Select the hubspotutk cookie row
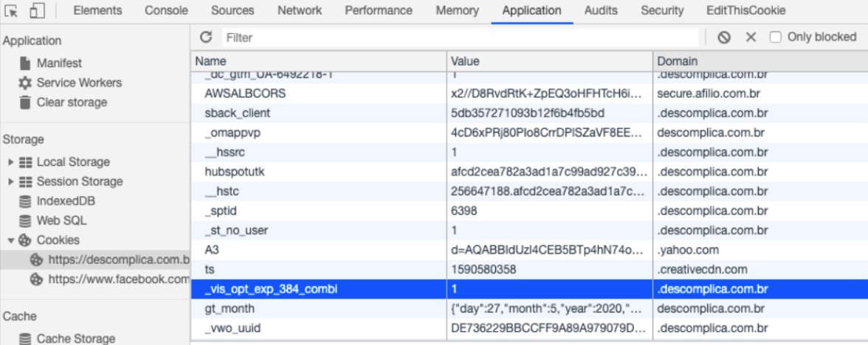Image resolution: width=868 pixels, height=345 pixels. [x=529, y=172]
